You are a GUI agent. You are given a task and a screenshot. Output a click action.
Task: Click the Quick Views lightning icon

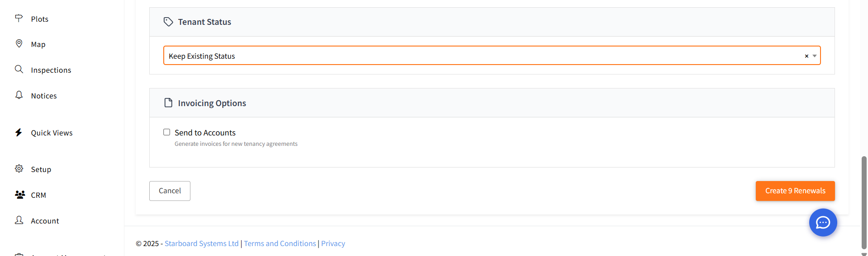[x=19, y=132]
